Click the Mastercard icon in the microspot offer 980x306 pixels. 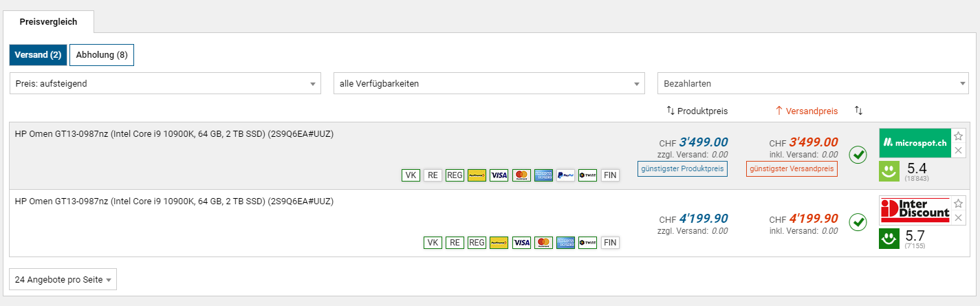tap(521, 175)
